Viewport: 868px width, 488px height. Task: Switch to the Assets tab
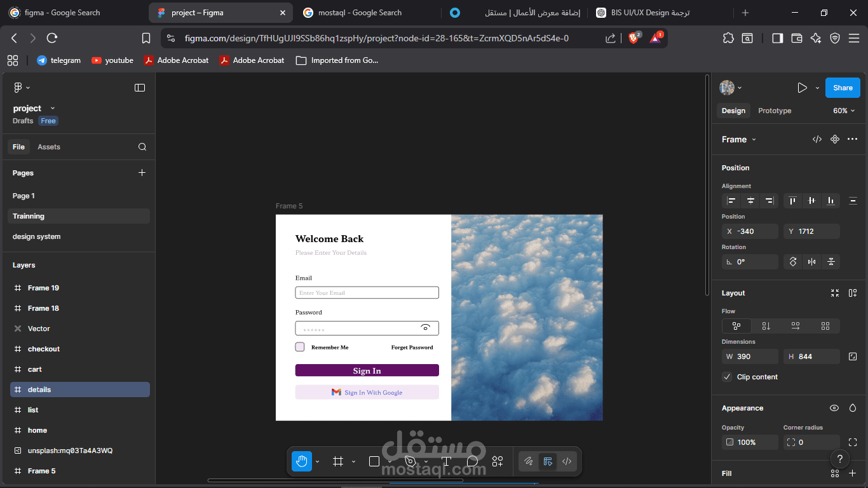pos(48,147)
